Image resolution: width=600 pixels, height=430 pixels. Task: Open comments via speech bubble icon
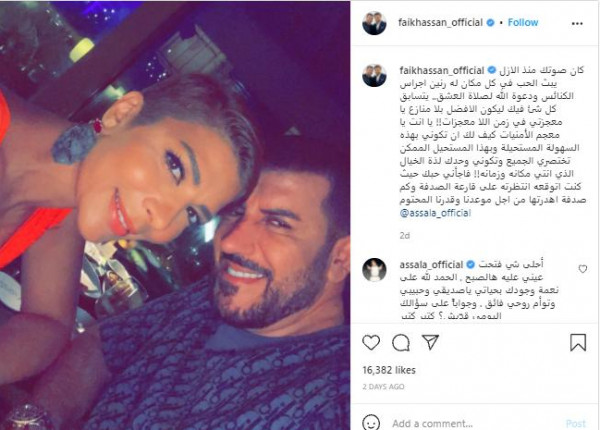click(401, 343)
